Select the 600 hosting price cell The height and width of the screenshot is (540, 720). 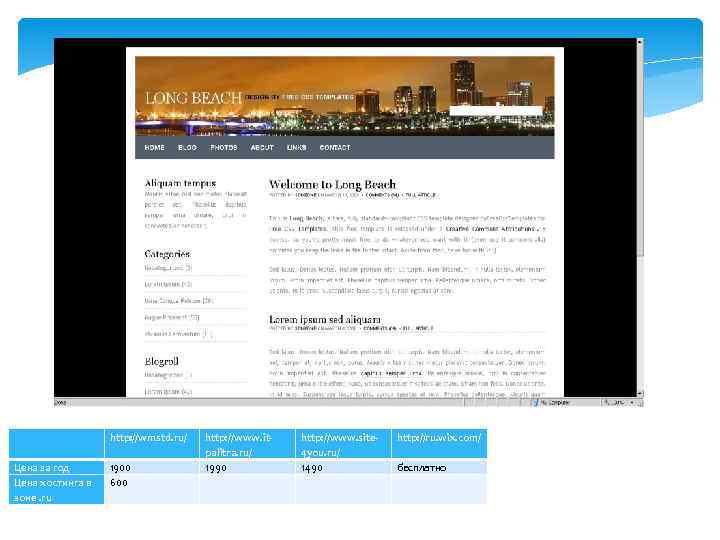(152, 489)
